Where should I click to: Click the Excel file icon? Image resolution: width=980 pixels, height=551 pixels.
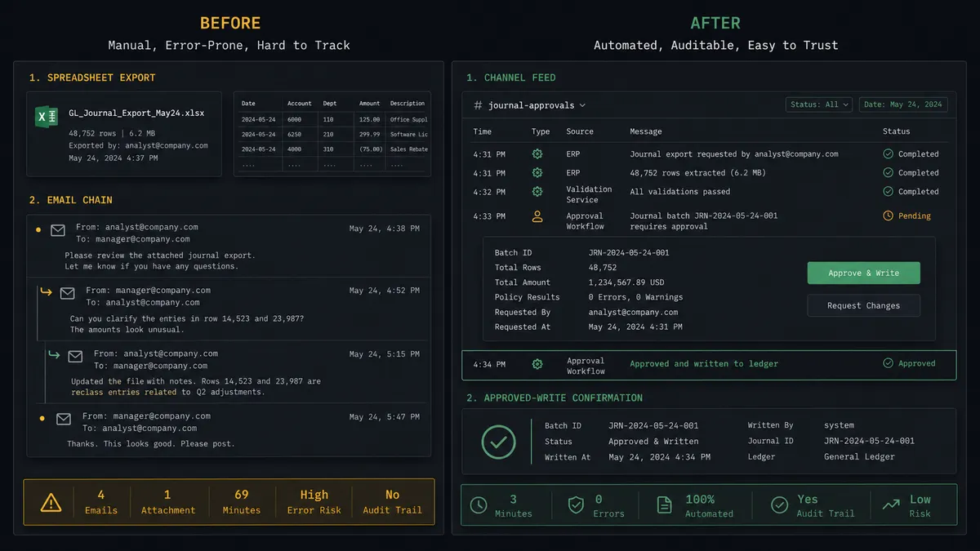pyautogui.click(x=46, y=117)
